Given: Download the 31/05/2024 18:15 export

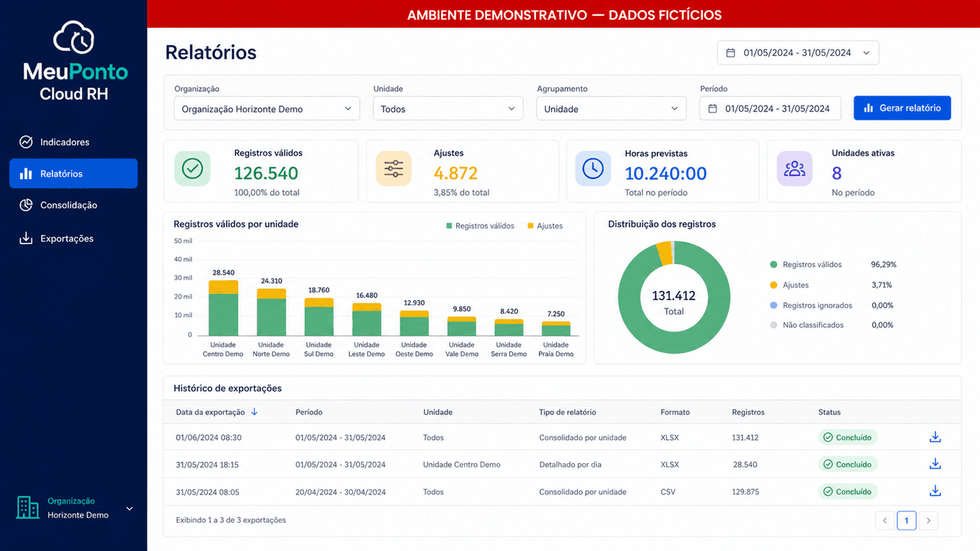Looking at the screenshot, I should pyautogui.click(x=935, y=464).
